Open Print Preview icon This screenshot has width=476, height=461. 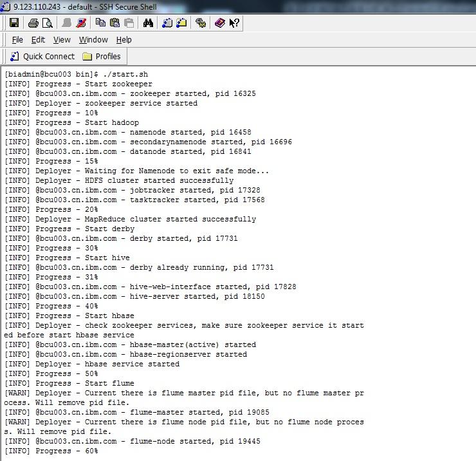pos(48,23)
